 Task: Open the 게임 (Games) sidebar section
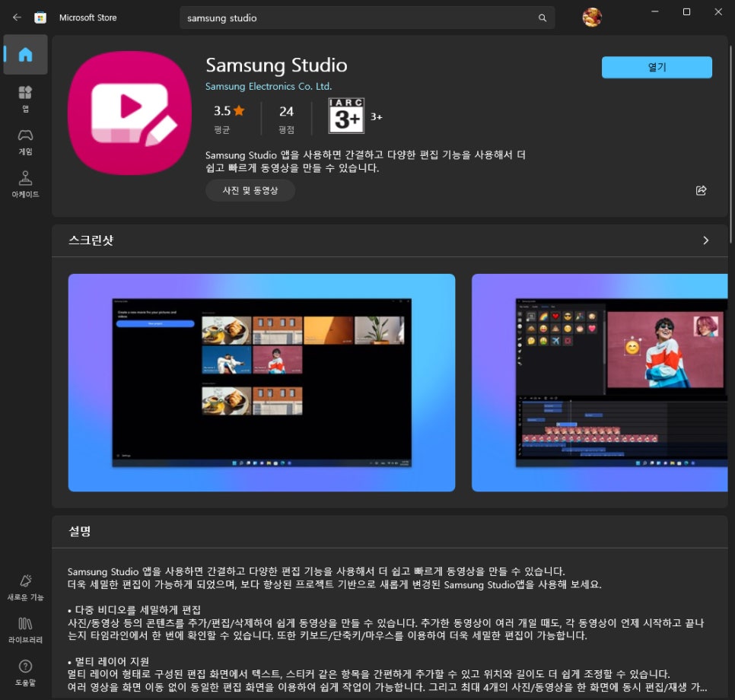pyautogui.click(x=25, y=142)
